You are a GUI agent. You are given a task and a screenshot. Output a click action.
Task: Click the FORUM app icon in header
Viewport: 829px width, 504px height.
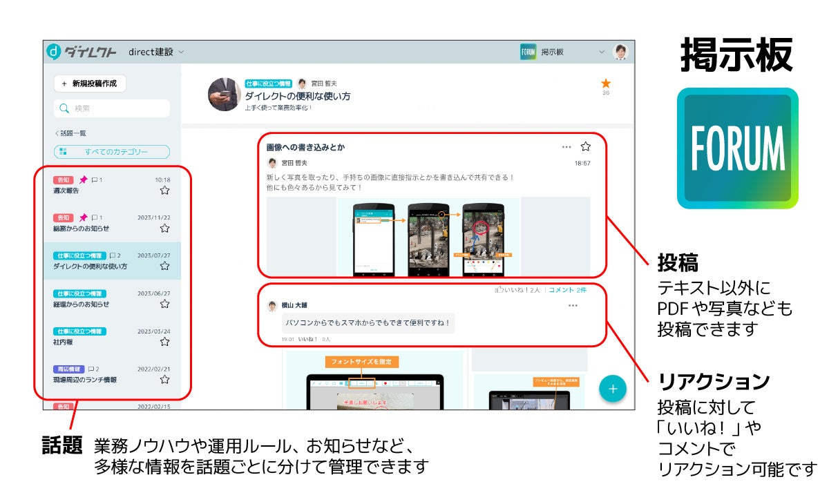click(528, 52)
